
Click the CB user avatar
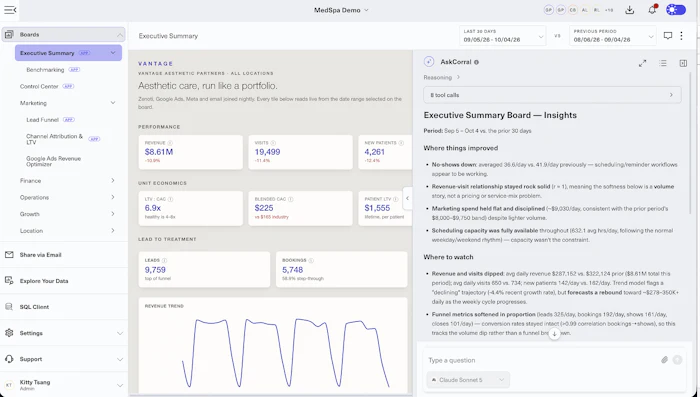click(x=573, y=10)
